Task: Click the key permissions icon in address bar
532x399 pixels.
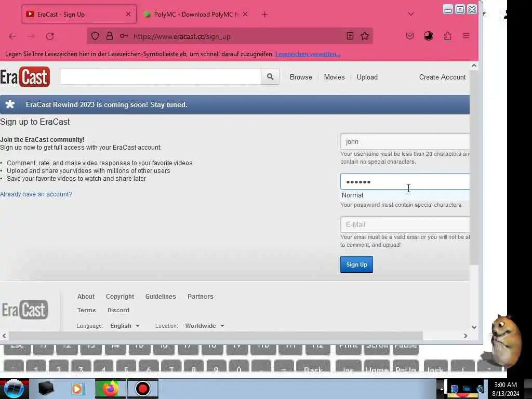Action: [x=124, y=36]
